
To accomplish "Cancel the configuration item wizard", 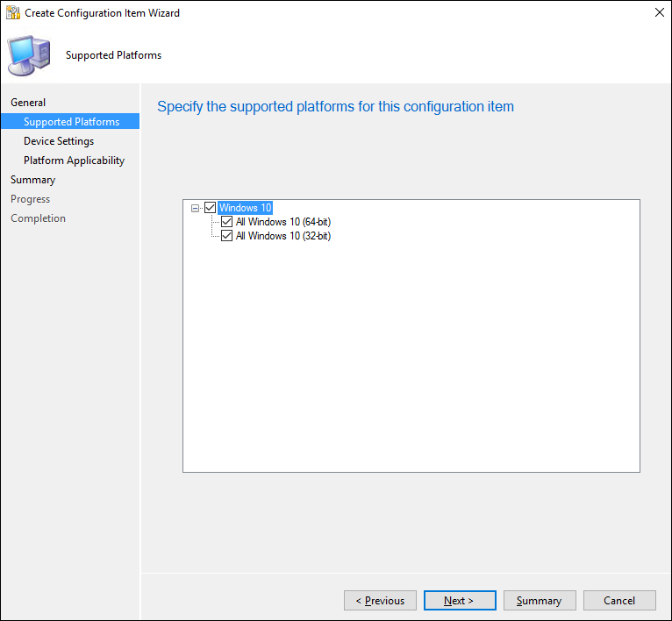I will tap(619, 601).
